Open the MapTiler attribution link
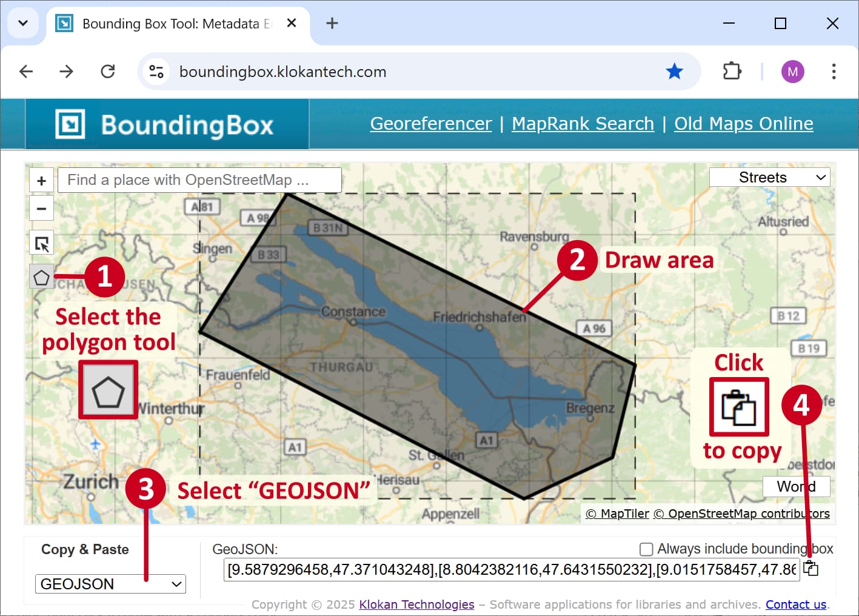 [618, 514]
